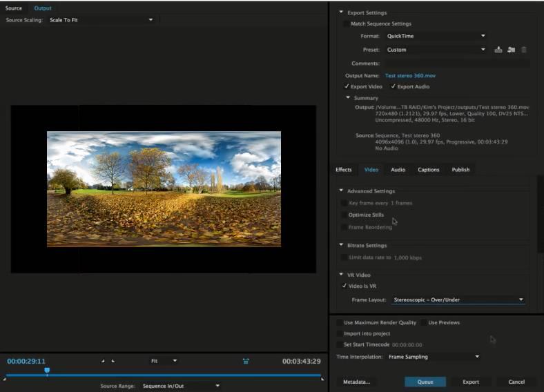Click the Queue button
The width and height of the screenshot is (544, 392).
click(x=425, y=382)
